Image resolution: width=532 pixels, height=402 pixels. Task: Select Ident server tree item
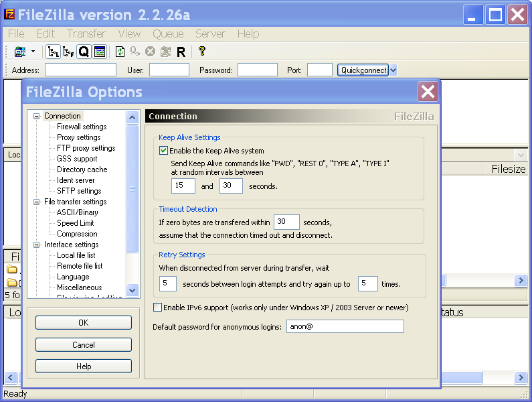coord(76,180)
